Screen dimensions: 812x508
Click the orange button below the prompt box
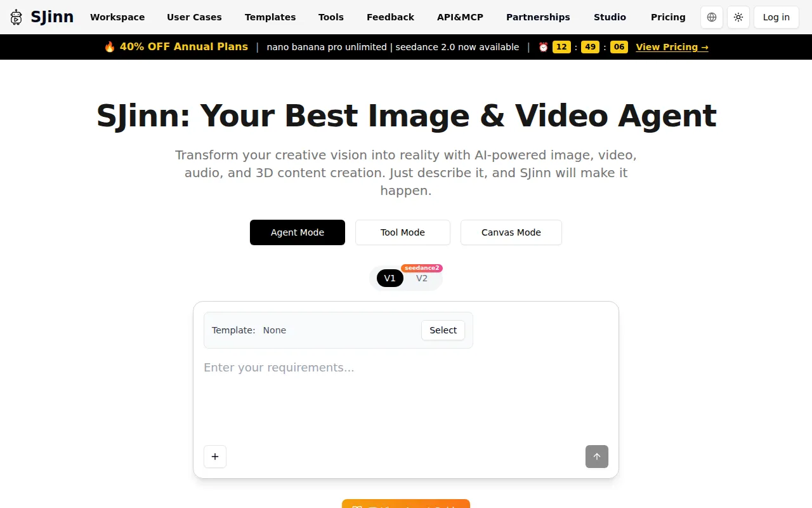(x=406, y=504)
